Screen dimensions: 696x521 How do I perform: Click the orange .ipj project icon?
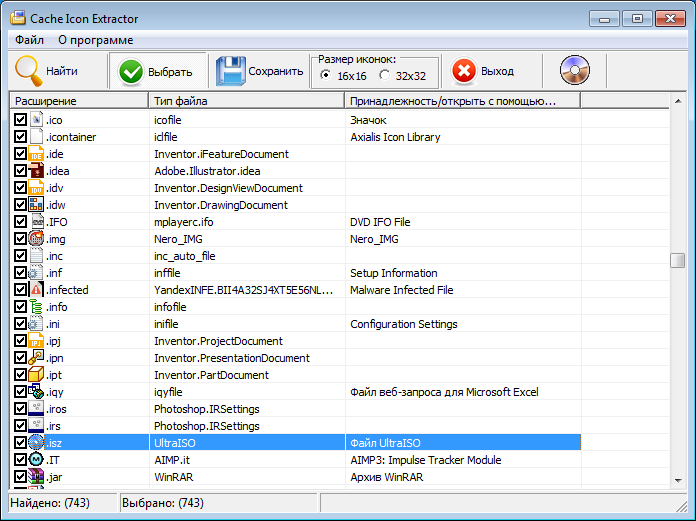(x=36, y=341)
